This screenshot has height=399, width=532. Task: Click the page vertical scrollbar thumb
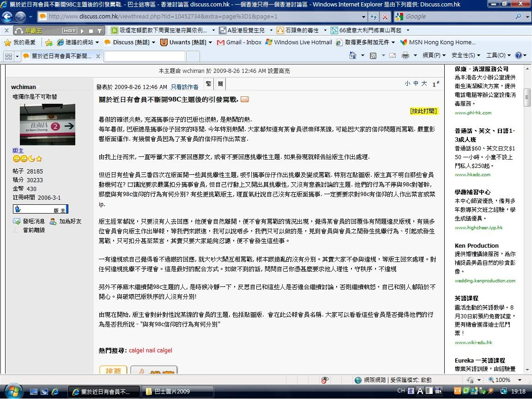coord(526,98)
